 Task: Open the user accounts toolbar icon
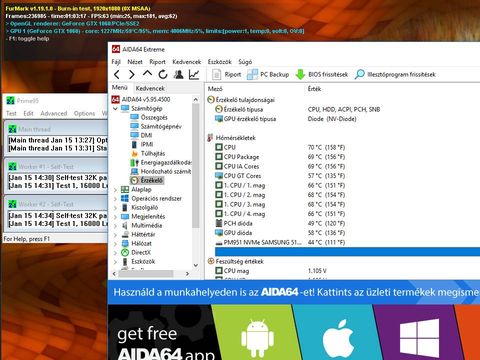[x=178, y=74]
